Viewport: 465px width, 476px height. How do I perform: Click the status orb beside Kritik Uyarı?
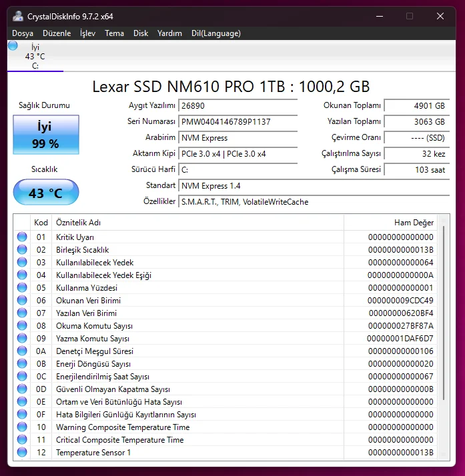click(x=22, y=237)
